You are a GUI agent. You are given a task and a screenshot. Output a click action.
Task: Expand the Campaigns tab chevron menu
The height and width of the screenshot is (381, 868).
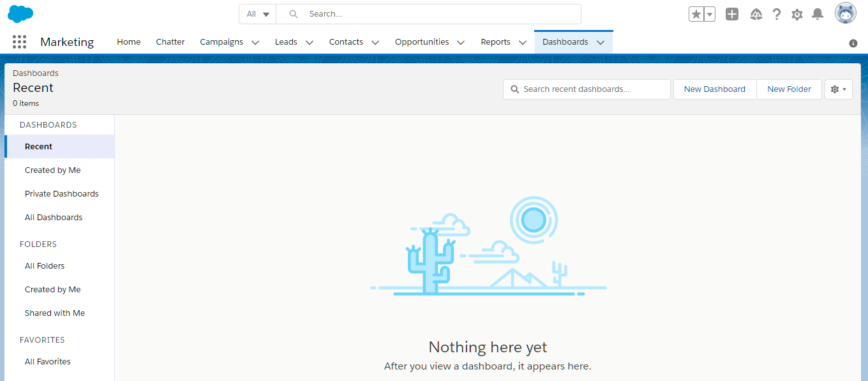coord(255,43)
